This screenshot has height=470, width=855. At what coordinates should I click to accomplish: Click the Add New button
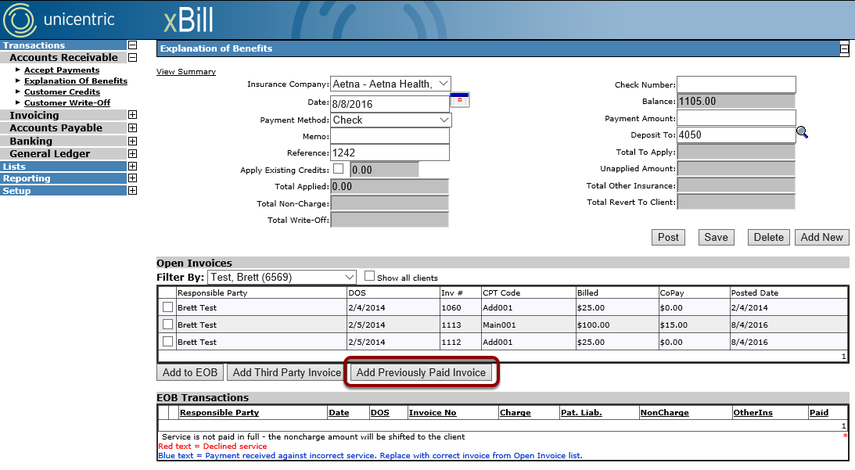click(x=822, y=237)
